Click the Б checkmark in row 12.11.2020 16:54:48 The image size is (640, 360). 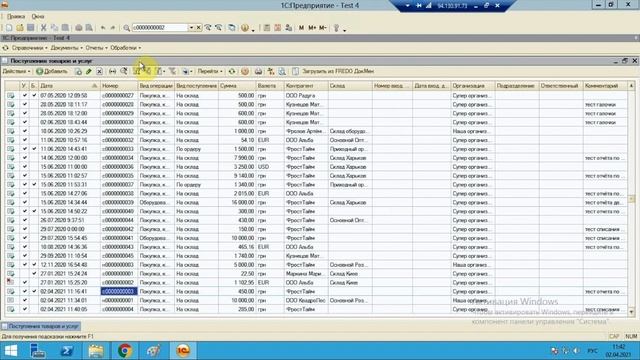(34, 264)
